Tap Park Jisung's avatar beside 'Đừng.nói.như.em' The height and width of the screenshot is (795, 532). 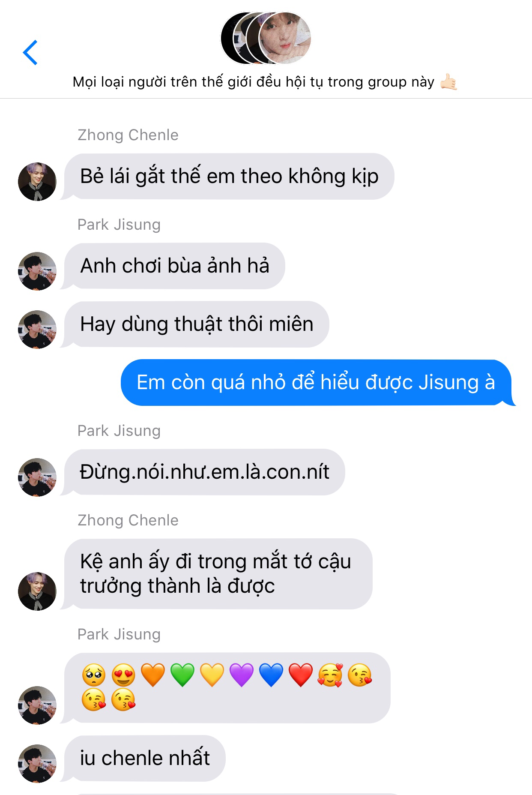point(37,477)
